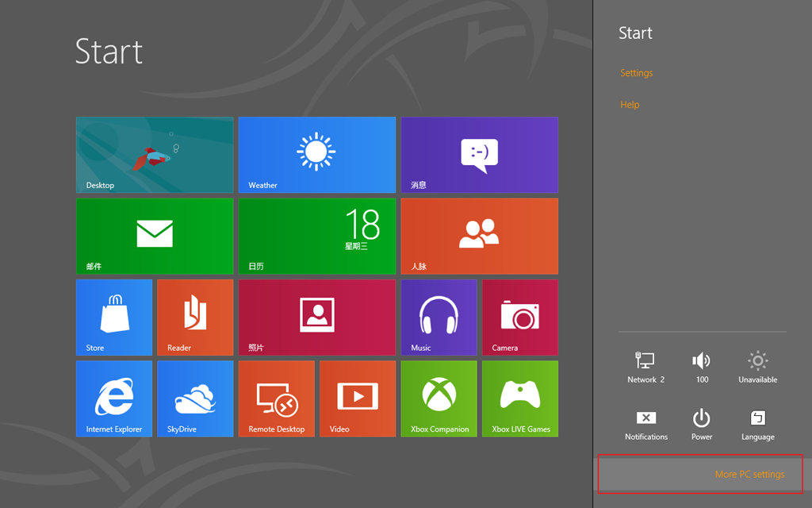Open the 邮件 mail tile
The height and width of the screenshot is (508, 812).
tap(155, 237)
